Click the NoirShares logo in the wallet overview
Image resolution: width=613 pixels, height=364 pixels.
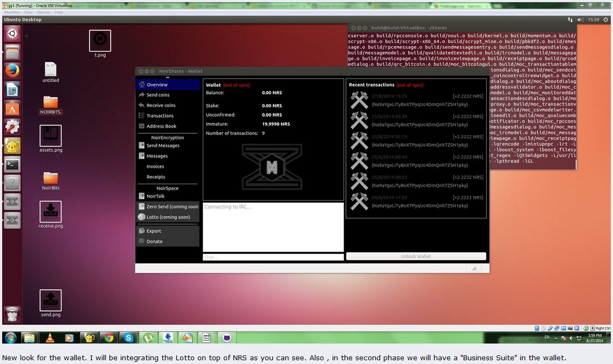pos(272,167)
